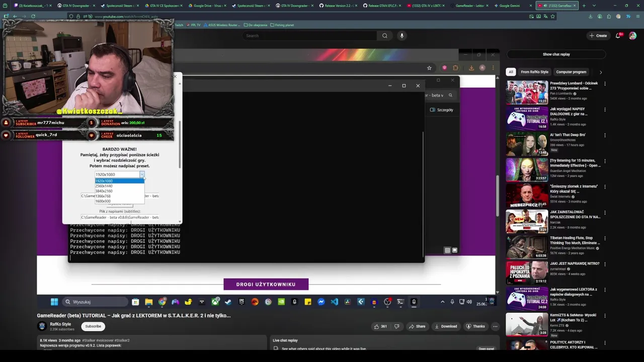Open JAKI JEST NAPRAWDĘ NITRO video

(527, 273)
